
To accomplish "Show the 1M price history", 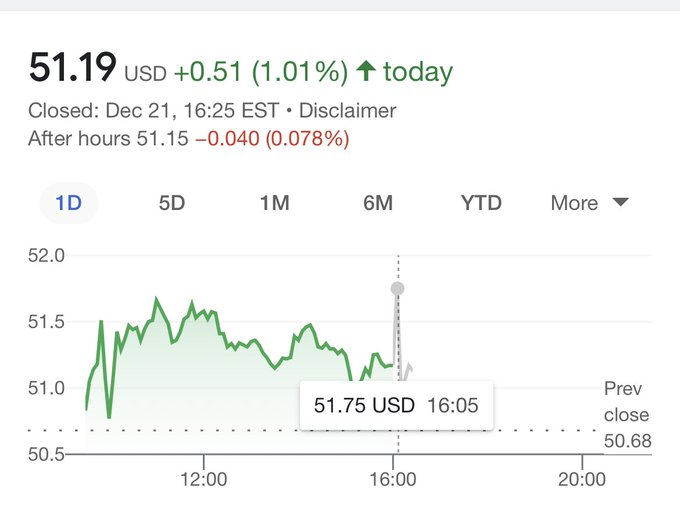I will pyautogui.click(x=274, y=203).
